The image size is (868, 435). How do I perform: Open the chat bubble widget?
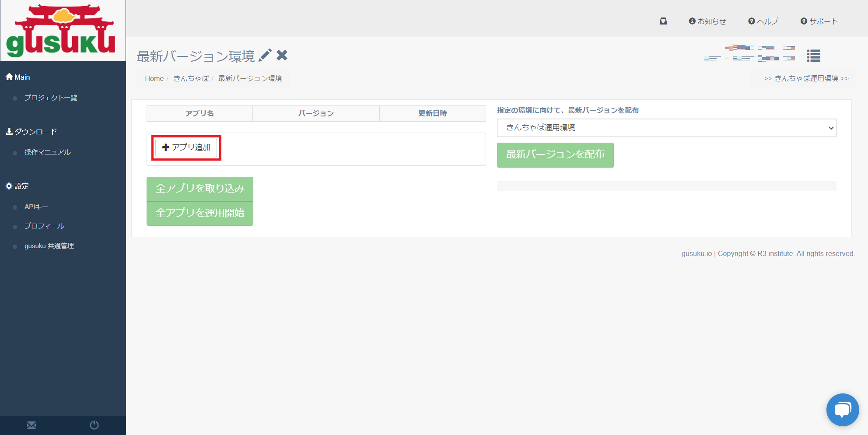coord(842,410)
